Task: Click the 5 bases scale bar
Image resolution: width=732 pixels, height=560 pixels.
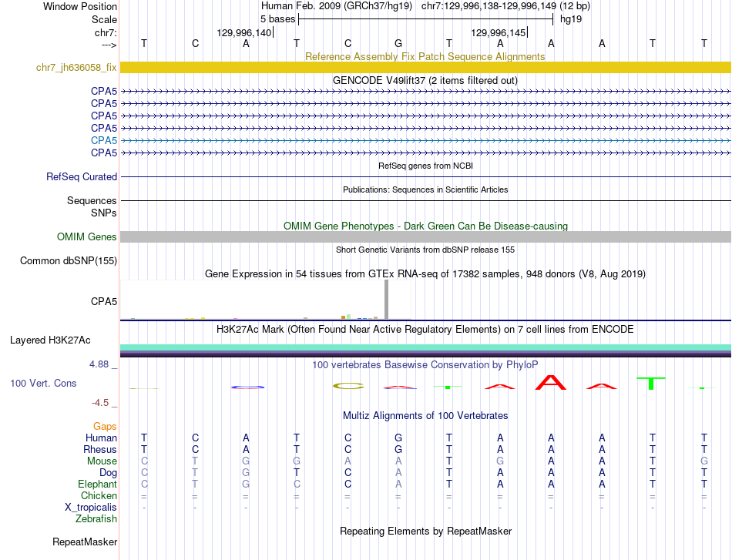Action: point(425,19)
